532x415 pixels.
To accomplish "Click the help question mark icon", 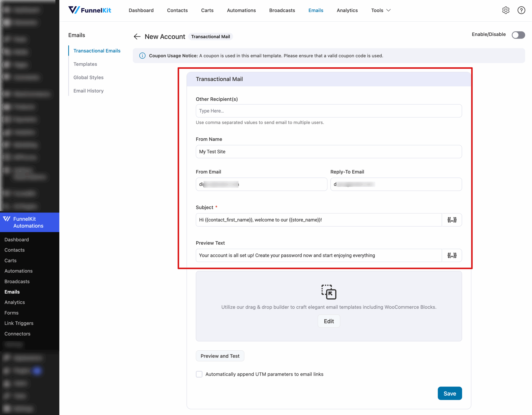I will tap(521, 10).
